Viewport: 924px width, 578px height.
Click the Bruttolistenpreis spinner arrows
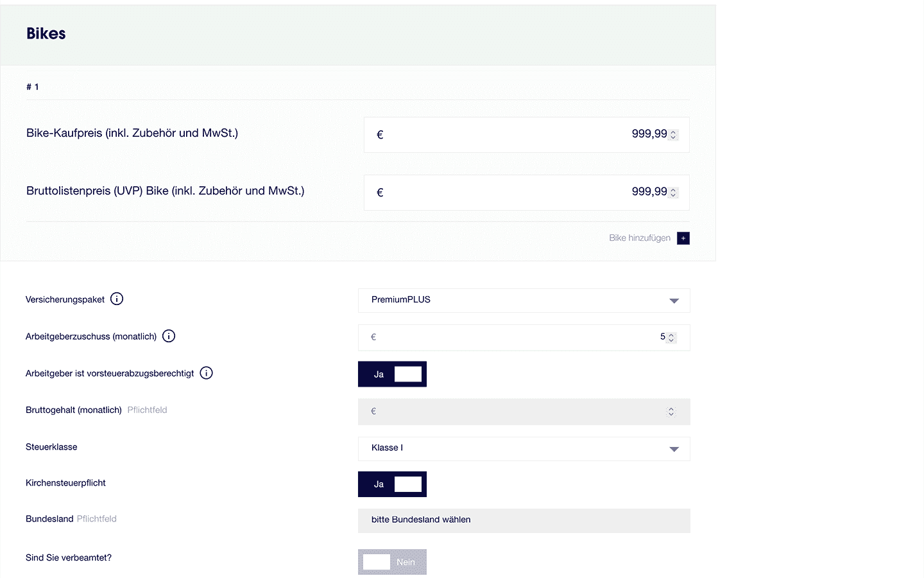673,193
